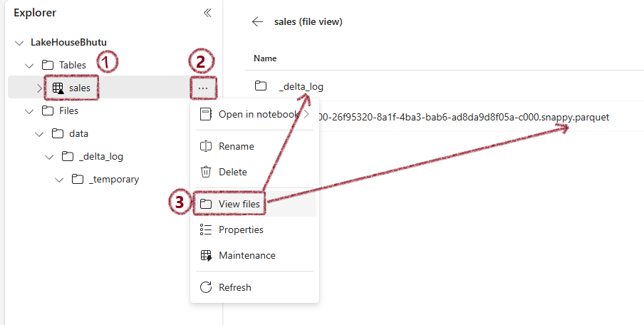This screenshot has height=325, width=644.
Task: Open the ellipsis menu beside sales
Action: click(203, 88)
